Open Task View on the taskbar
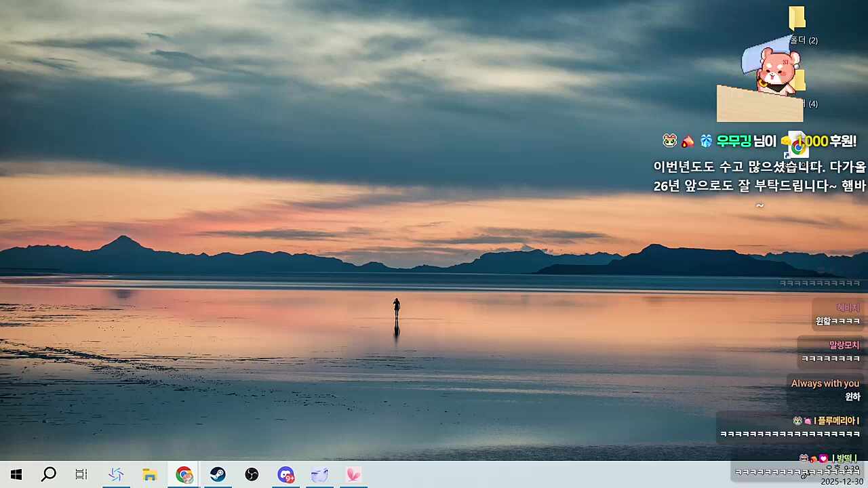The width and height of the screenshot is (868, 488). (81, 474)
